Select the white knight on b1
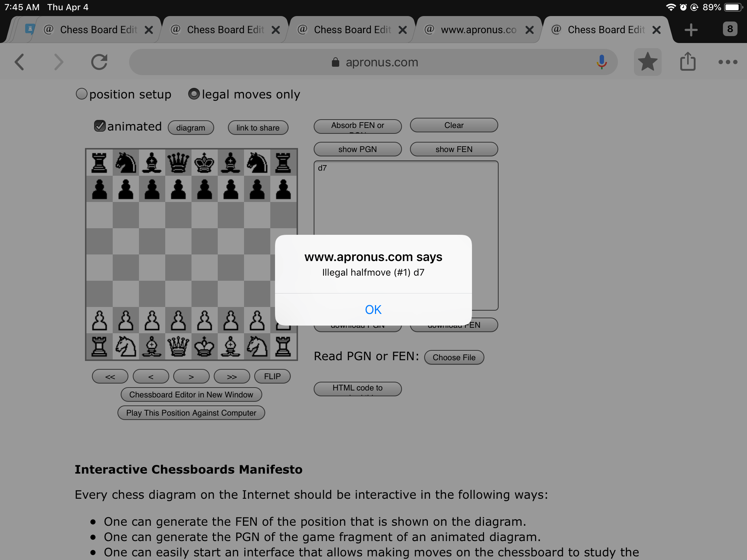The width and height of the screenshot is (747, 560). 126,346
